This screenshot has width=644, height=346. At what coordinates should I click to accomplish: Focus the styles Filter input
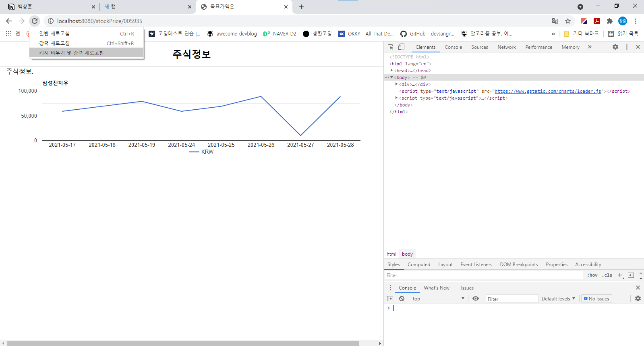point(483,275)
